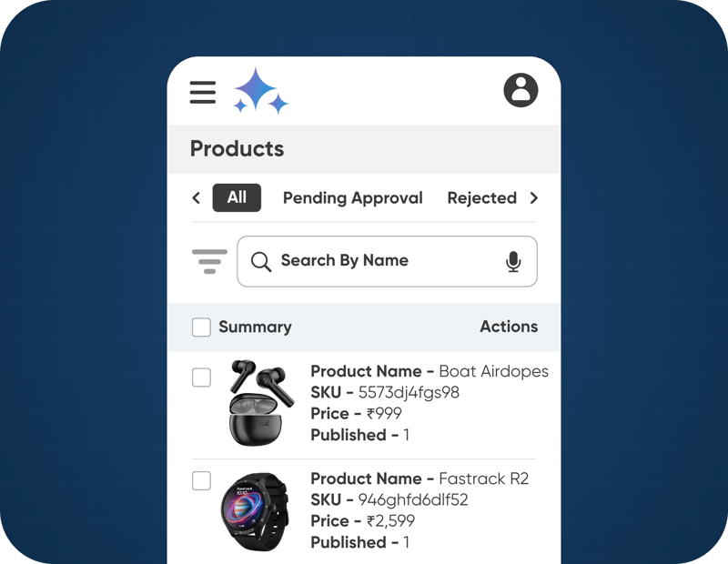The width and height of the screenshot is (728, 564).
Task: Start voice search with microphone icon
Action: click(513, 261)
